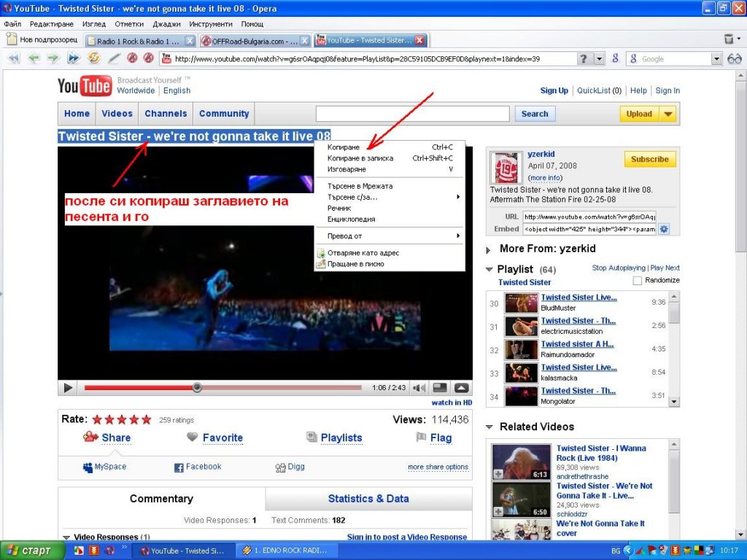Click the Opera reload page icon
The height and width of the screenshot is (560, 747).
coord(94,59)
